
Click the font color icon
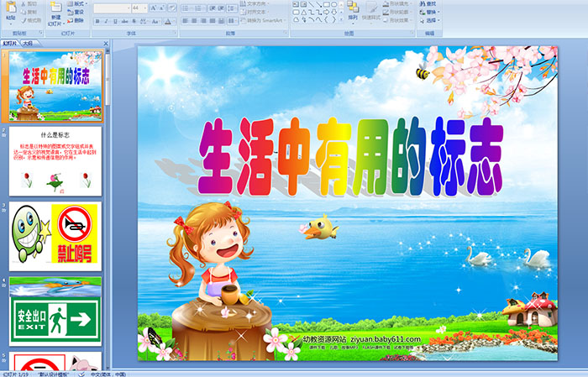click(168, 20)
